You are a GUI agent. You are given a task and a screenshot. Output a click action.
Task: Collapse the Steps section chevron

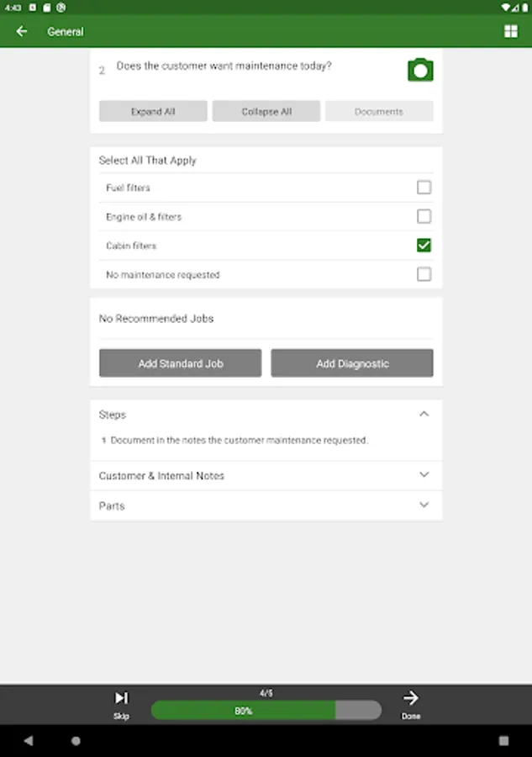click(424, 414)
